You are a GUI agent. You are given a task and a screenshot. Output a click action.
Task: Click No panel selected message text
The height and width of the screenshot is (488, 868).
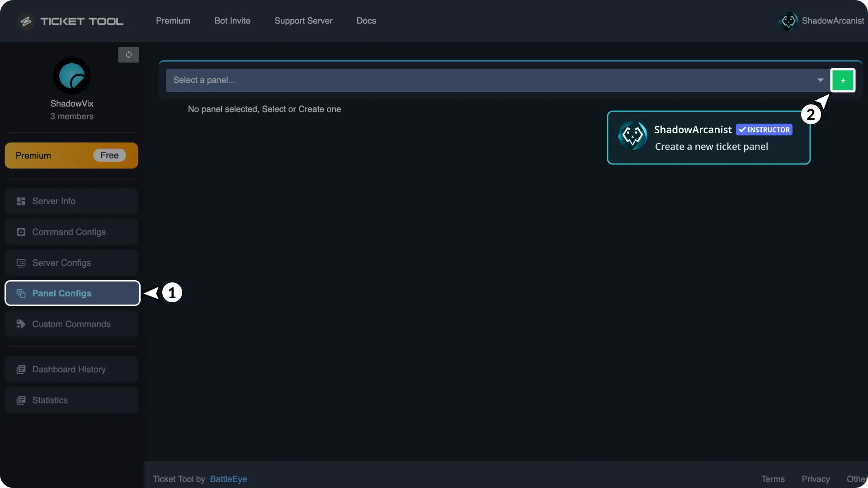(x=264, y=109)
